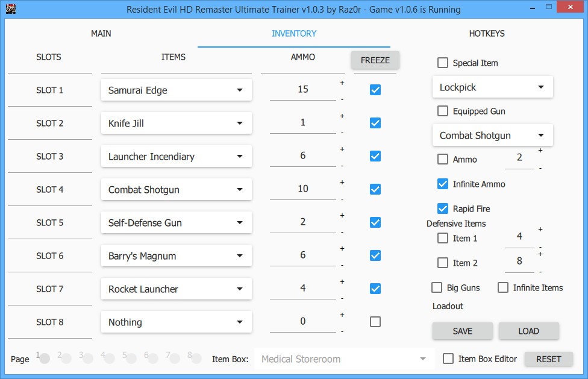The height and width of the screenshot is (379, 588).
Task: Open the Combat Shotgun equipped gun dropdown
Action: point(492,136)
